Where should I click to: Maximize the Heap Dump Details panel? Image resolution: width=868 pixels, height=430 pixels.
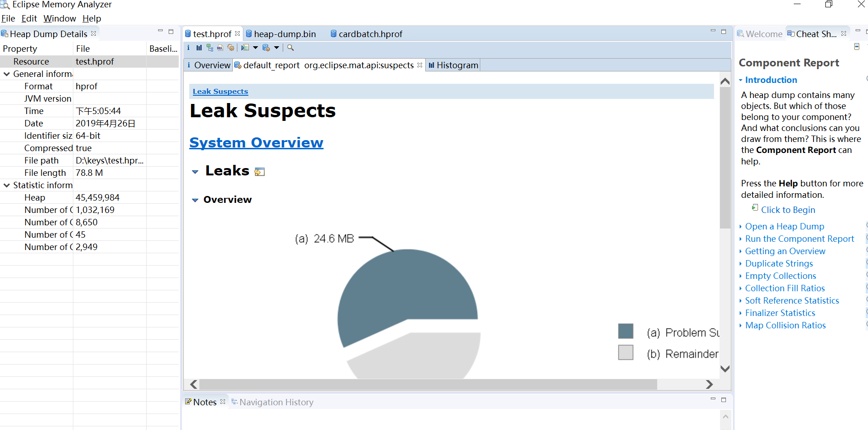click(171, 32)
